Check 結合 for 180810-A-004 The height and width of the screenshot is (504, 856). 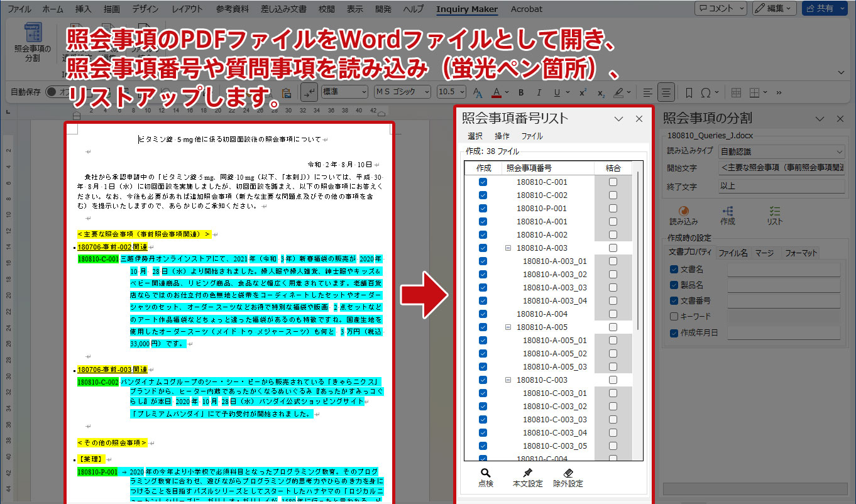(613, 314)
